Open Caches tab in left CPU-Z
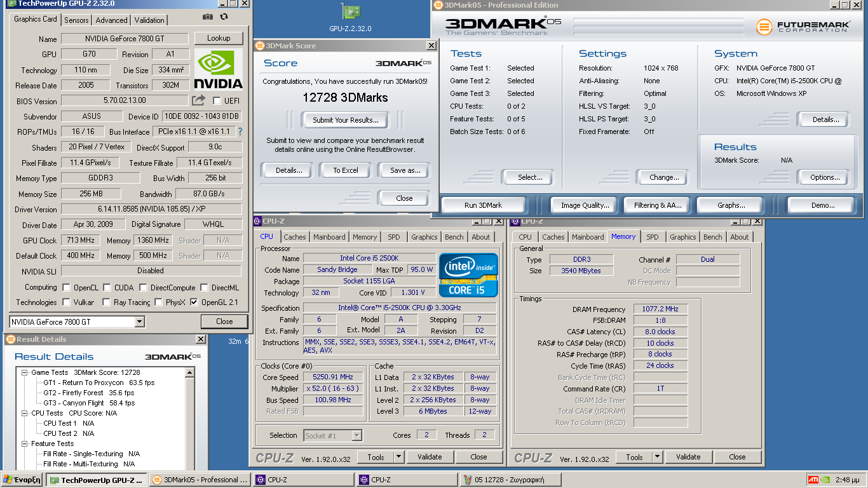868x488 pixels. [295, 237]
